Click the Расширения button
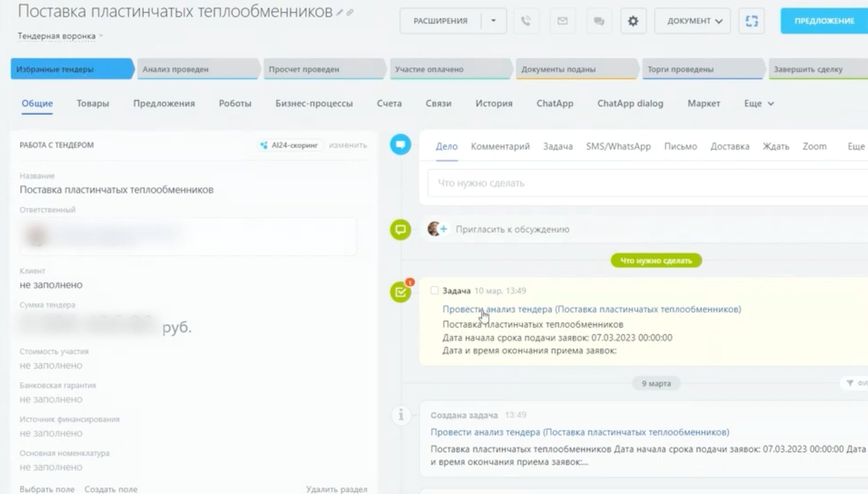Screen dimensions: 868x494 (440, 21)
